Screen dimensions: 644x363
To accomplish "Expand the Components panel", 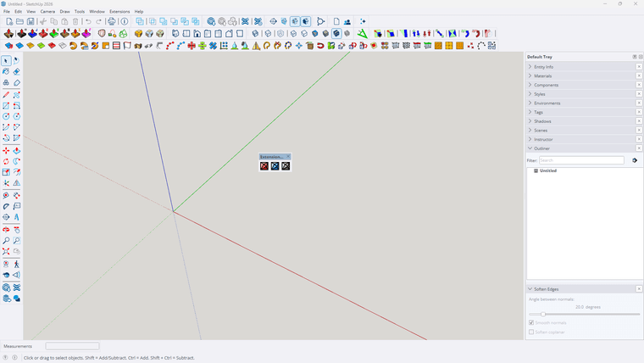I will 580,85.
